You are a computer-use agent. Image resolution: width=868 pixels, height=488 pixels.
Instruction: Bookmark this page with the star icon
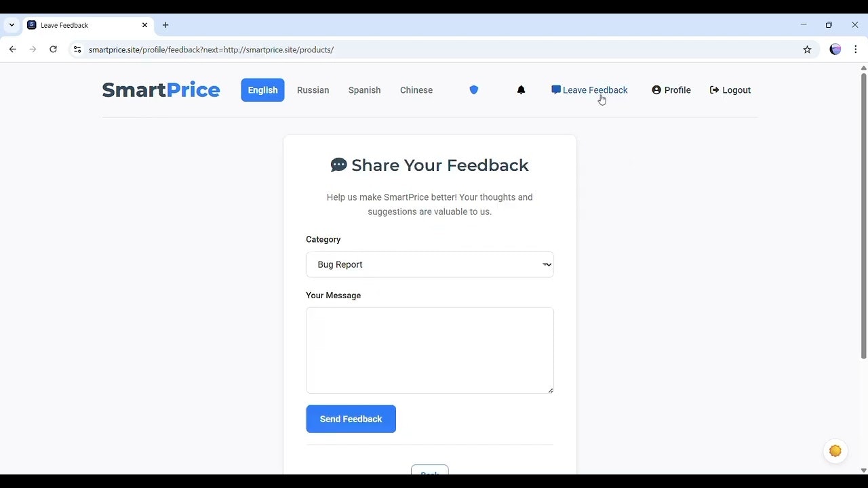pyautogui.click(x=807, y=49)
